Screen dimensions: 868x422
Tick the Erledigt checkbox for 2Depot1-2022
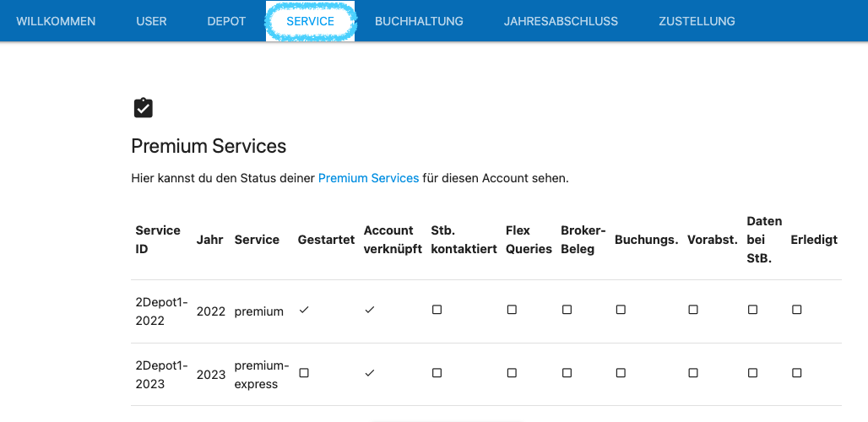pos(796,310)
